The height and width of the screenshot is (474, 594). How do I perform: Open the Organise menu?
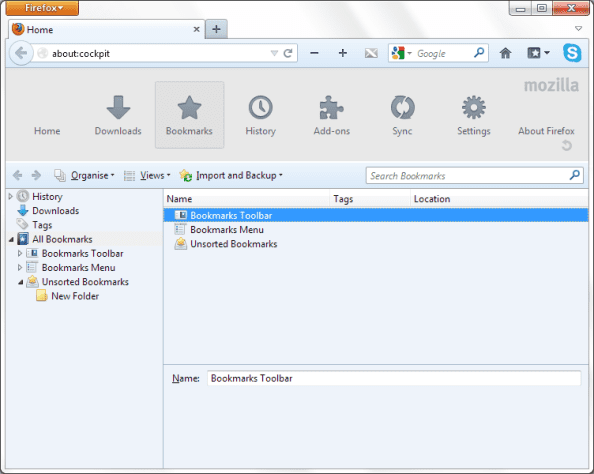pyautogui.click(x=84, y=175)
